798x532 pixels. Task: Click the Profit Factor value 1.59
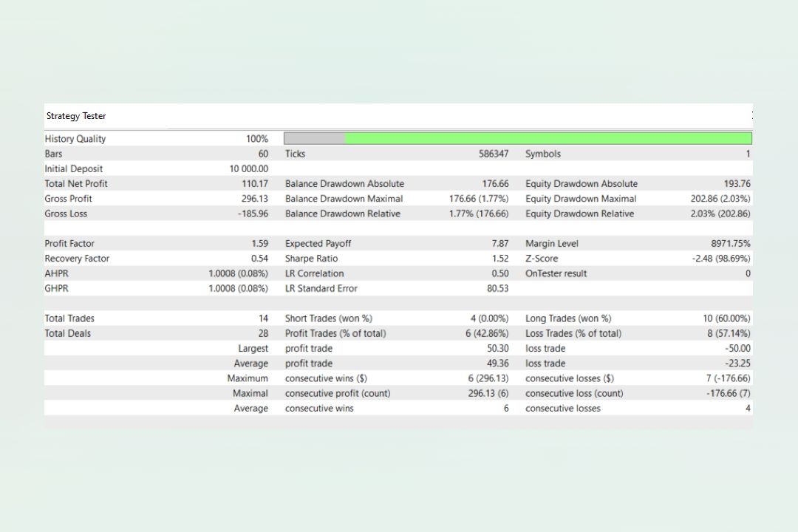pyautogui.click(x=259, y=243)
